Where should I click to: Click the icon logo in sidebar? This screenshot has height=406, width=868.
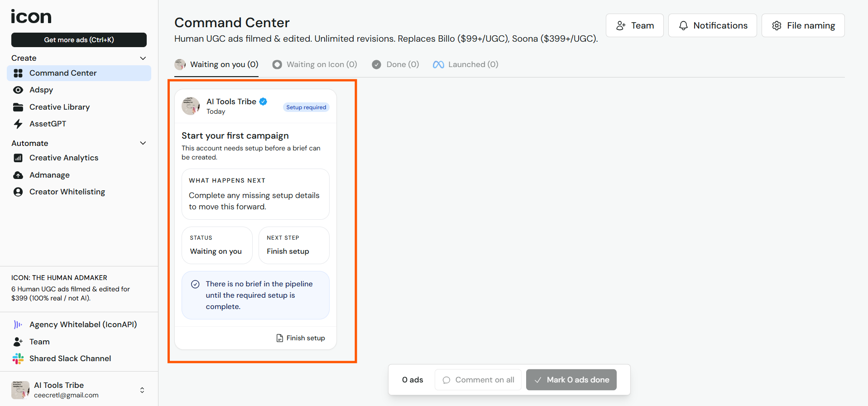[31, 16]
